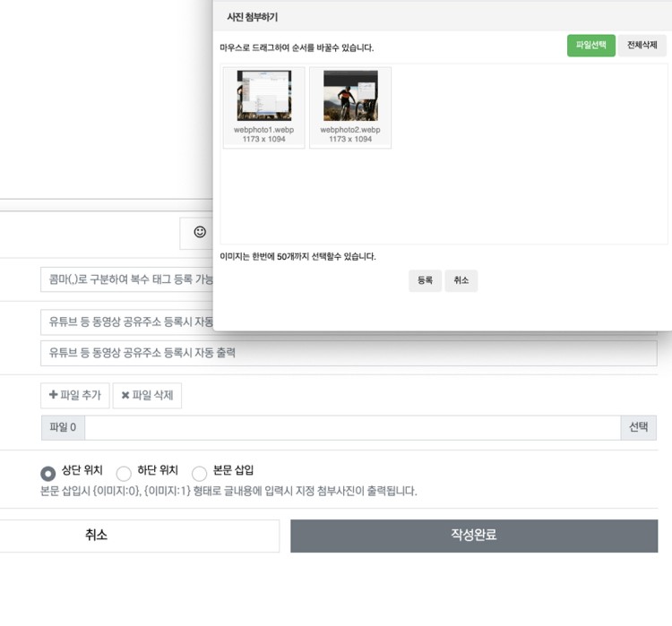672x626 pixels.
Task: Click 선택 beside the 파일 0 field
Action: pos(638,428)
